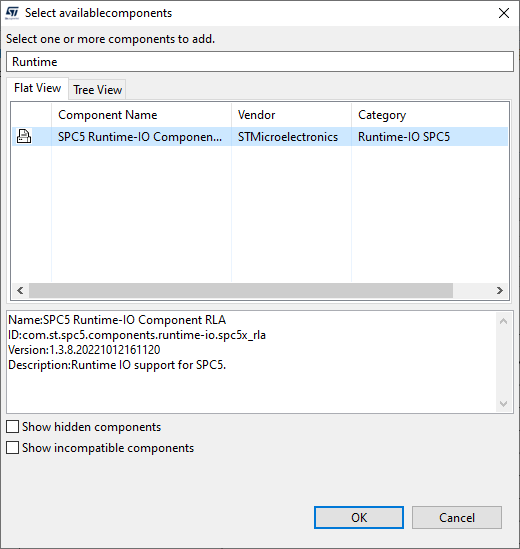Click the horizontal scrollbar right arrow

coord(500,291)
